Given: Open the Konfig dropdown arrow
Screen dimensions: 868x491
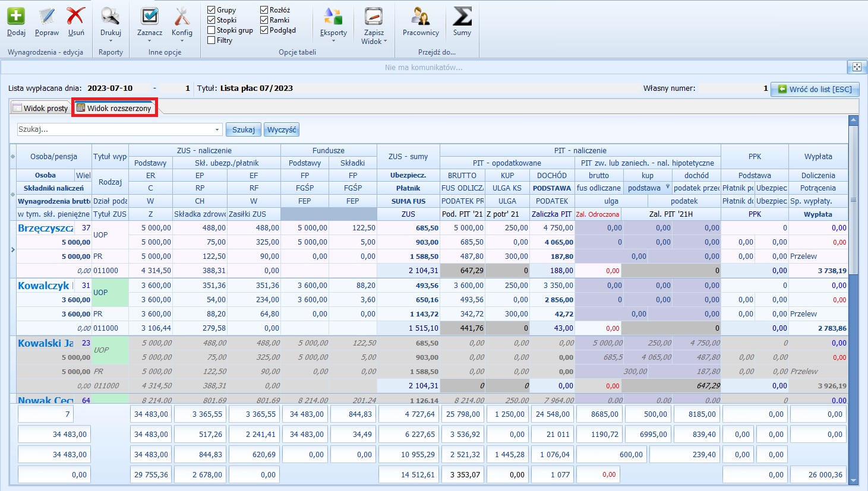Looking at the screenshot, I should click(x=182, y=41).
